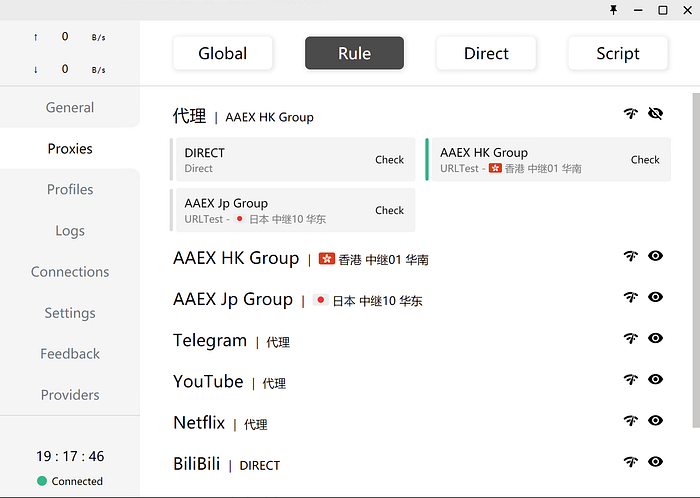Run latency test for 代理 group

(630, 113)
